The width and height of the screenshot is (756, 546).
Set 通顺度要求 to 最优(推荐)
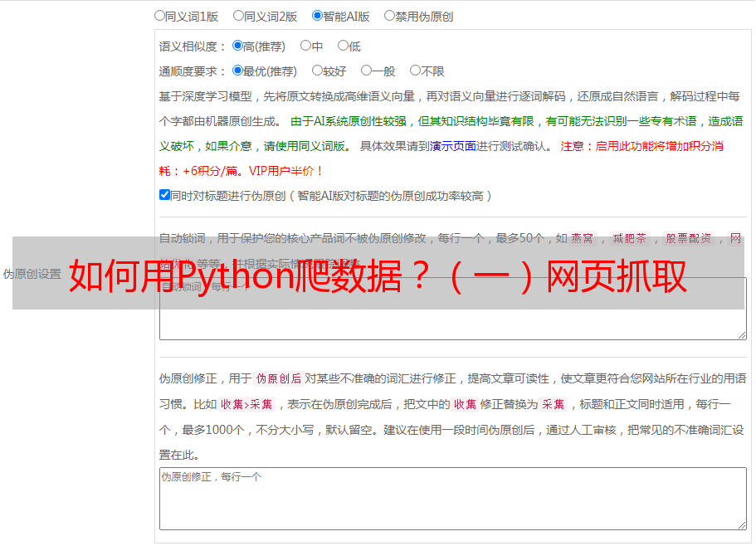point(237,71)
